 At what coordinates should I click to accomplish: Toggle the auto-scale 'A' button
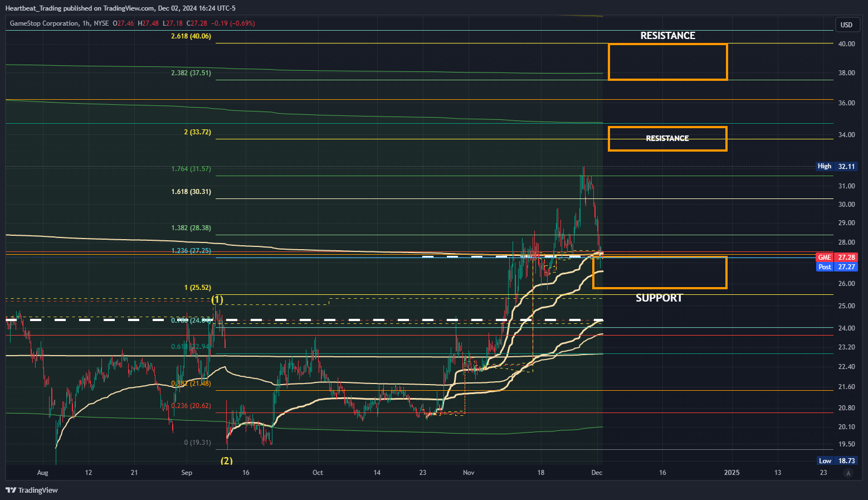coord(849,473)
